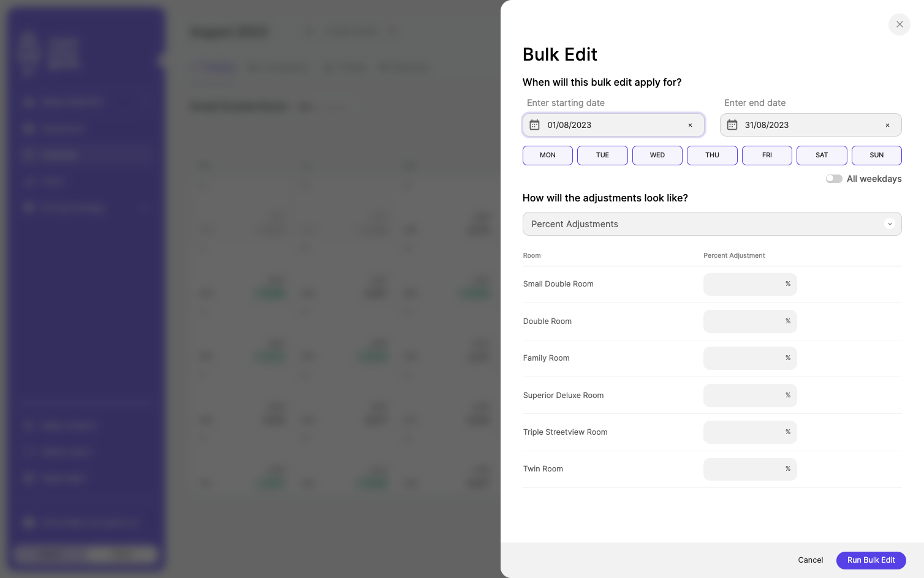Image resolution: width=924 pixels, height=578 pixels.
Task: Open the Percent Adjustments dropdown
Action: 712,224
